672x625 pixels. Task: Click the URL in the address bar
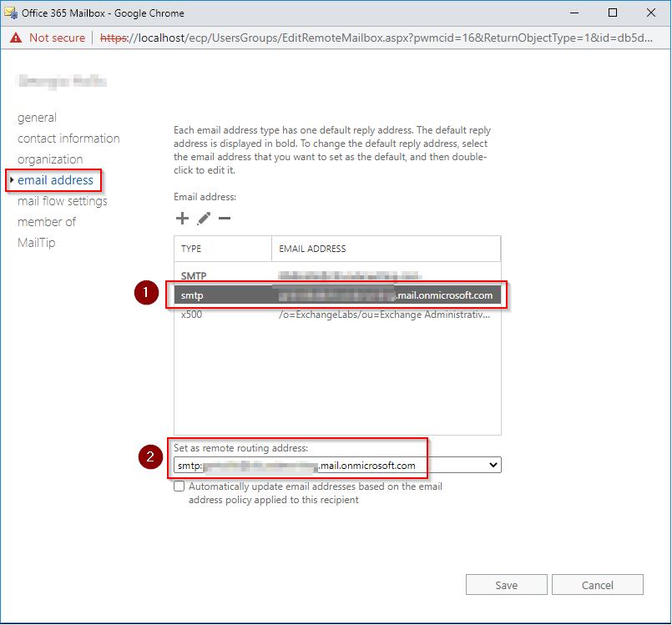tap(376, 38)
